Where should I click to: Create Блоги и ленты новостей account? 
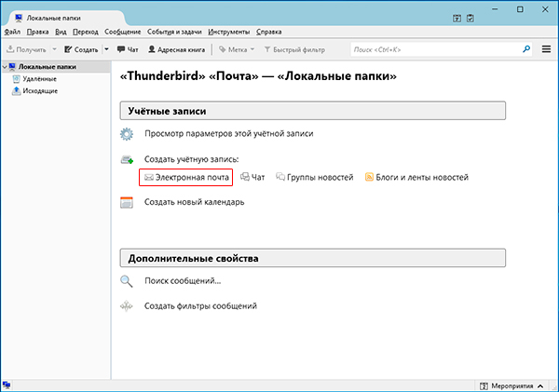pyautogui.click(x=416, y=177)
